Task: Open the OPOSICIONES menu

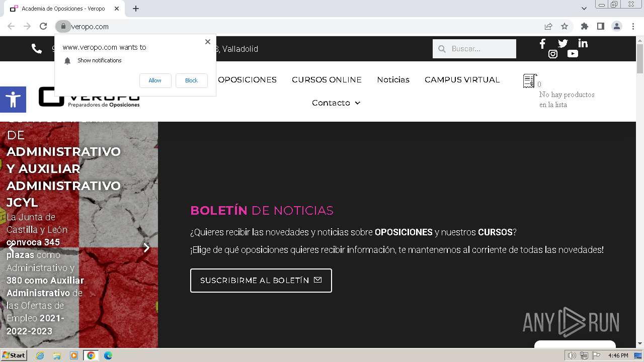Action: click(x=247, y=79)
